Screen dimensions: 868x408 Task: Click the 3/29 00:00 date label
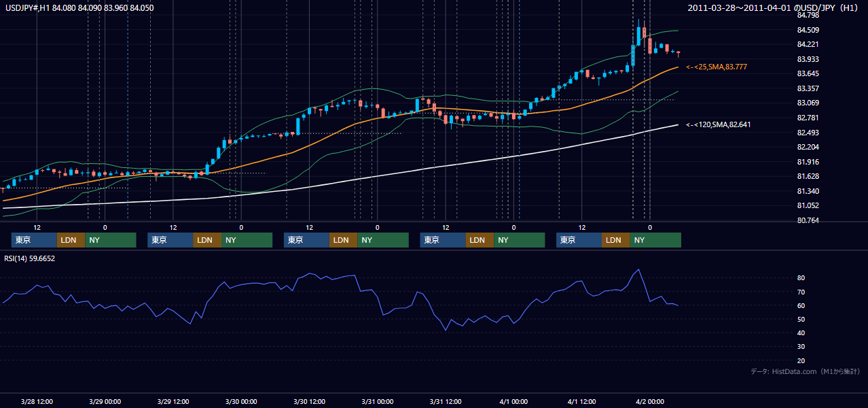point(105,401)
